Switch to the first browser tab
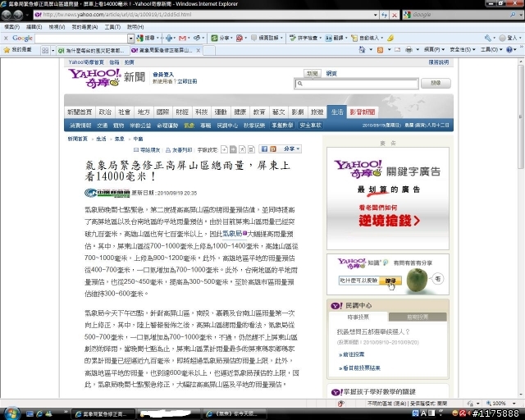Screen dimensions: 525x420 coord(92,51)
